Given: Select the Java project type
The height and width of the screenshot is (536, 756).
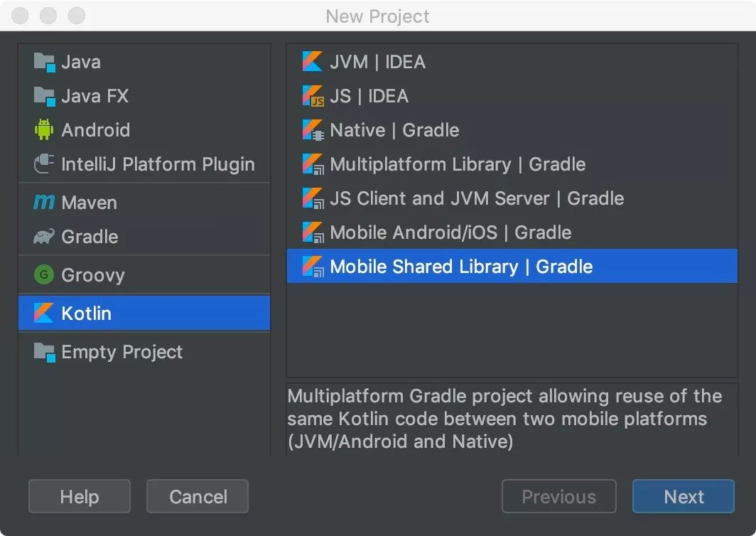Looking at the screenshot, I should (144, 63).
